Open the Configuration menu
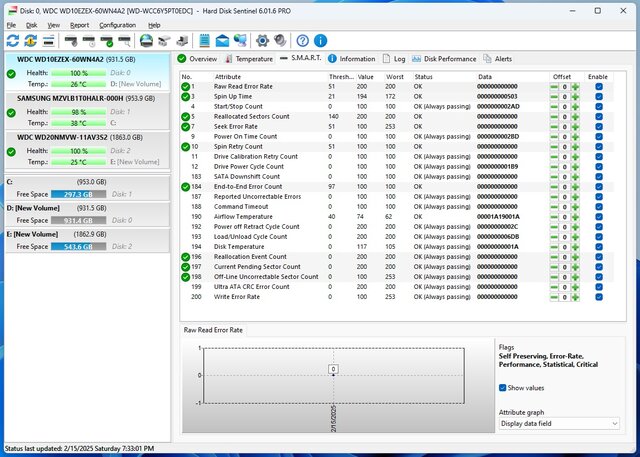Screen dimensions: 640x457 (x=118, y=25)
